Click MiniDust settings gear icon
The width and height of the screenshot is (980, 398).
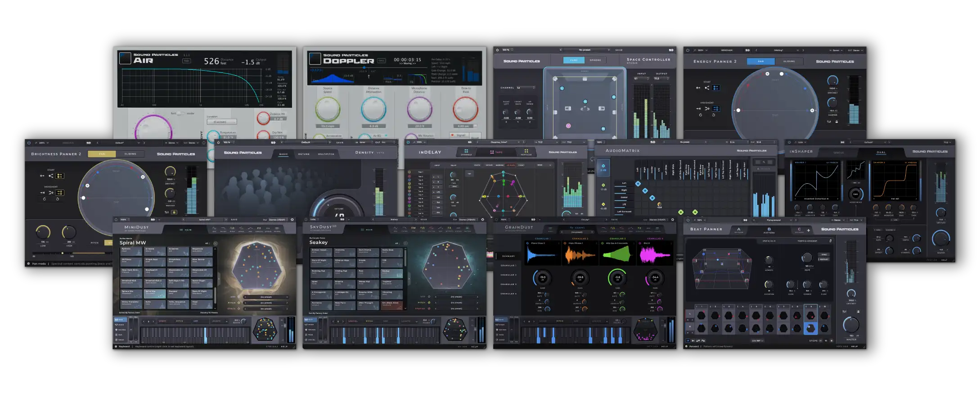[x=292, y=220]
